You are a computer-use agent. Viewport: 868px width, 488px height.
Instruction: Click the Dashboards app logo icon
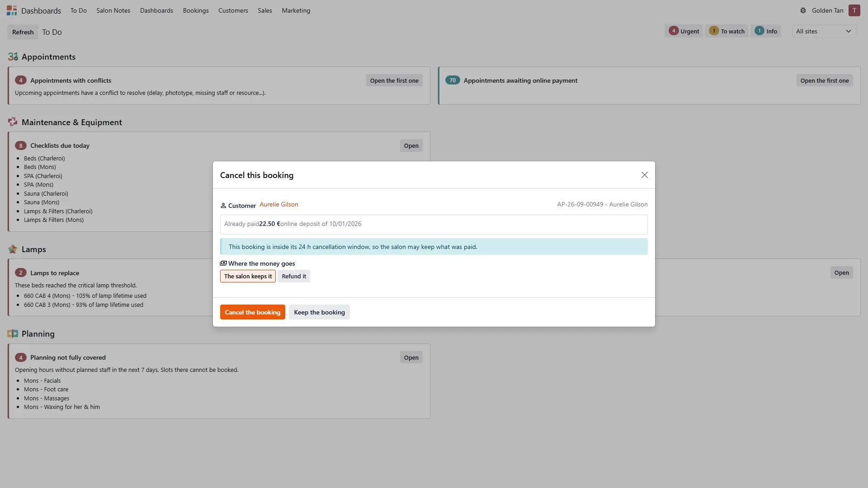click(12, 10)
